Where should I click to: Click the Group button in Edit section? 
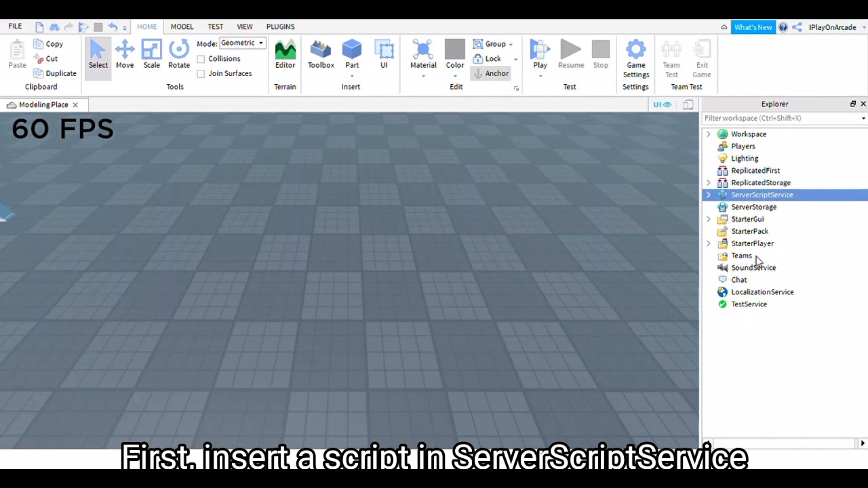pos(490,44)
